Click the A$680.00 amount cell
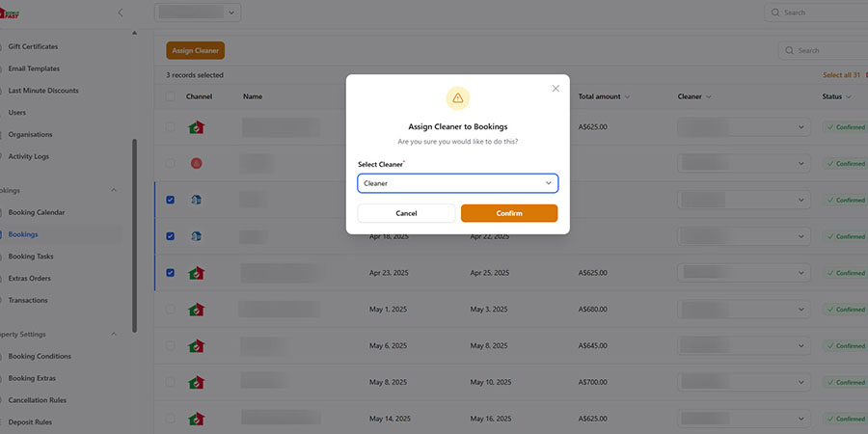868x434 pixels. pos(593,310)
